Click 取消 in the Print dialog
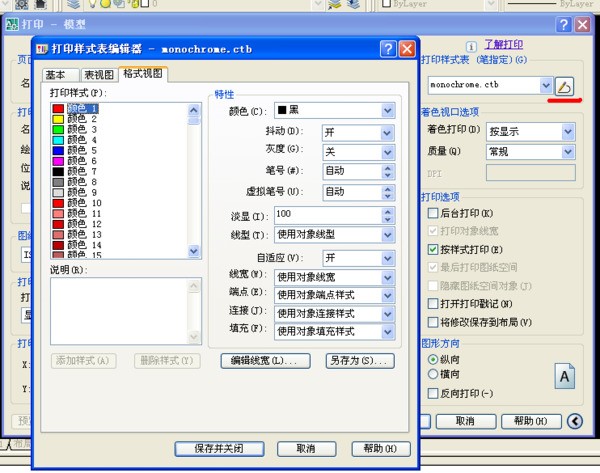 tap(466, 421)
